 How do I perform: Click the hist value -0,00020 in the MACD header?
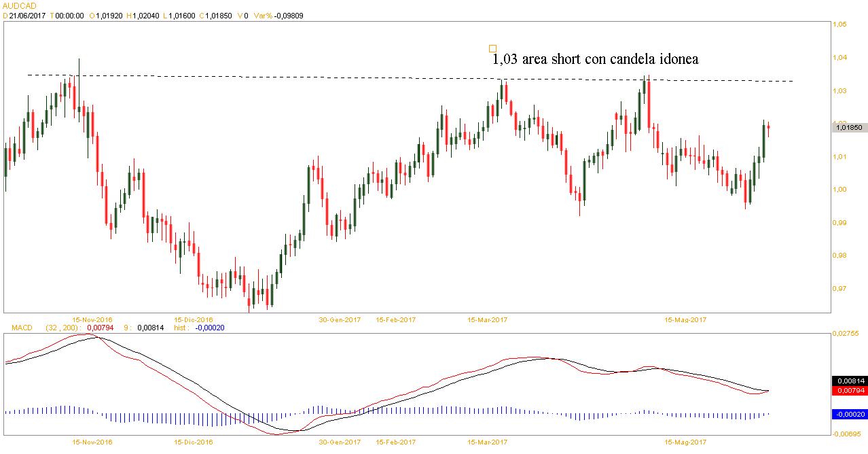209,328
